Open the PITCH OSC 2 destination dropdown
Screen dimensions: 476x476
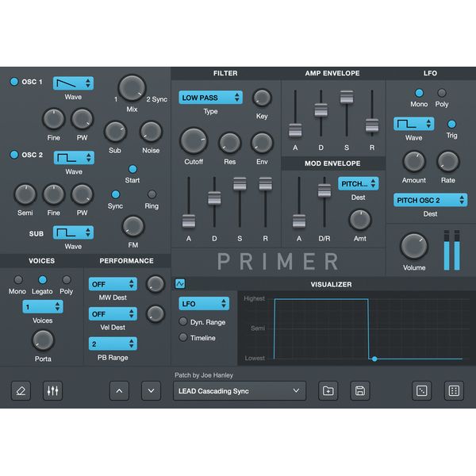[x=430, y=200]
